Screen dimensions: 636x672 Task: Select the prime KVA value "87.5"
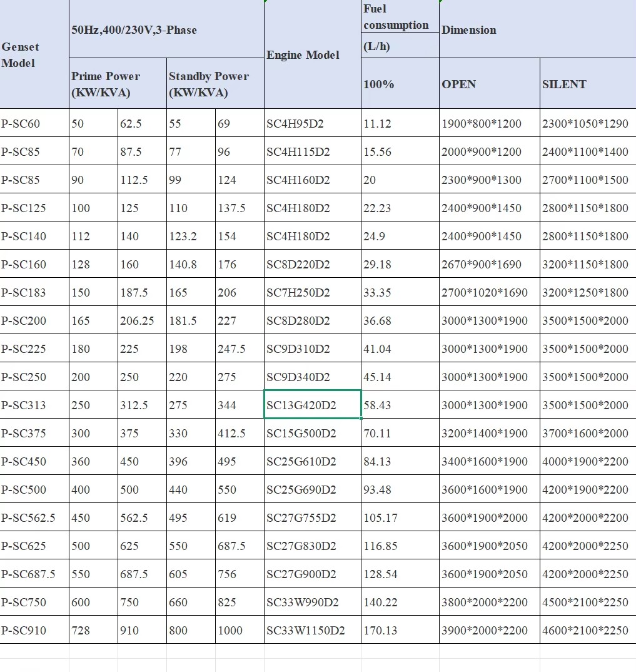pyautogui.click(x=142, y=151)
